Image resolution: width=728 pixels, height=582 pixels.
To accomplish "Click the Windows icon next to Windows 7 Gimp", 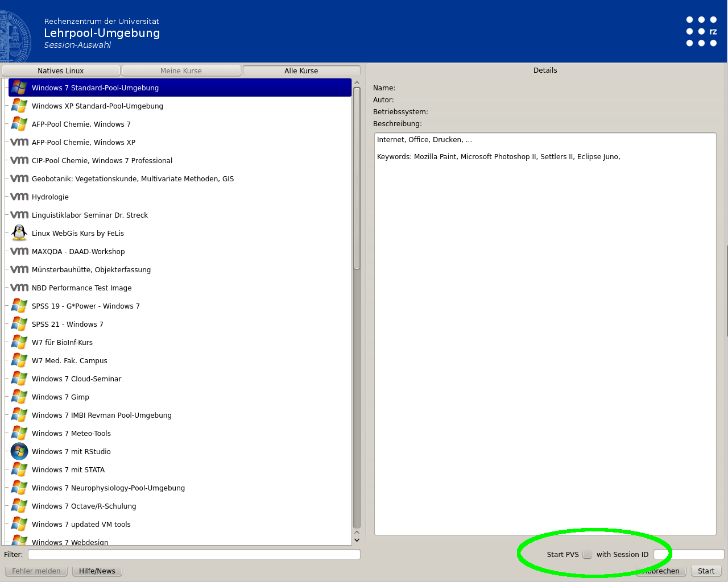I will [x=19, y=397].
